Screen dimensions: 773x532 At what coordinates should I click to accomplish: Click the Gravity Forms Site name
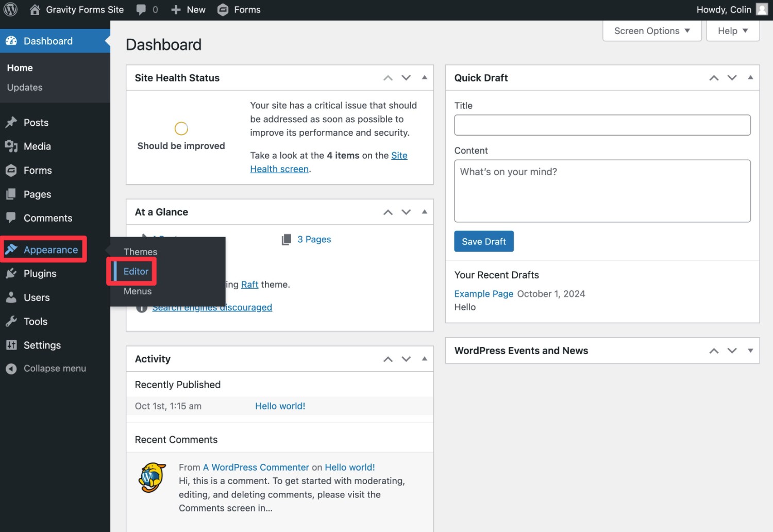(x=85, y=10)
